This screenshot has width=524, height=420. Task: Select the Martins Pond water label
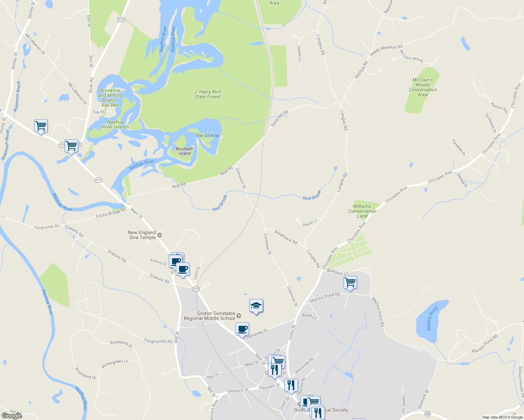(433, 318)
